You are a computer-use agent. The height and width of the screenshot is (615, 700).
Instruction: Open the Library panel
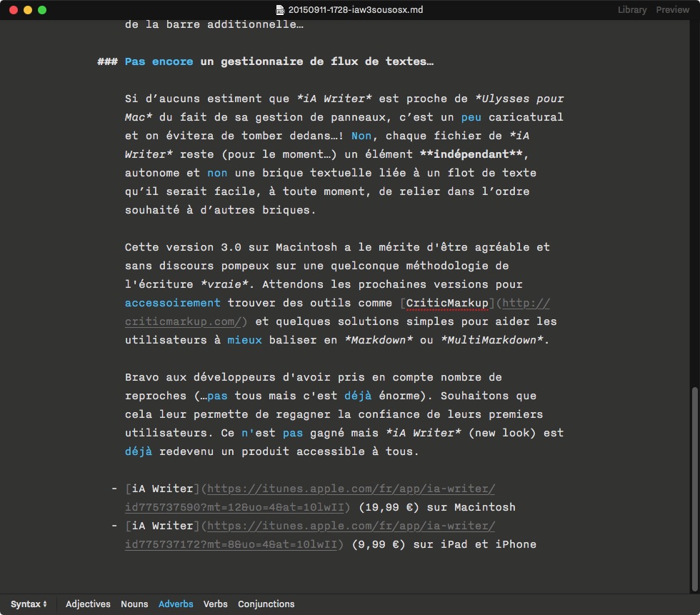(631, 10)
